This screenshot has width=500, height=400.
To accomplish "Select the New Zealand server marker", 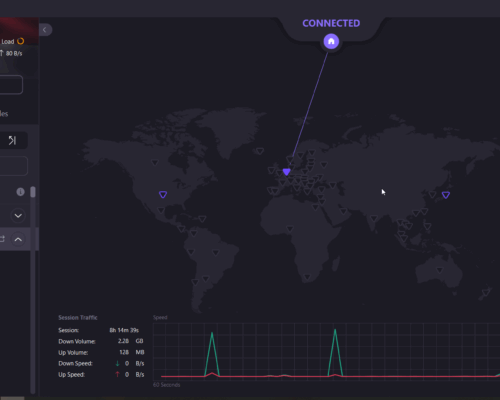I will [486, 293].
